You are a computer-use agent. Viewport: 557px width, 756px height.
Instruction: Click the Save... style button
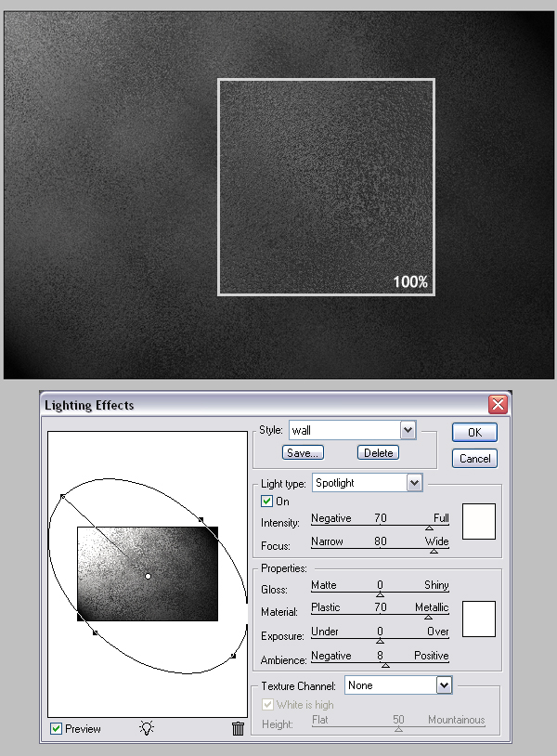(303, 452)
